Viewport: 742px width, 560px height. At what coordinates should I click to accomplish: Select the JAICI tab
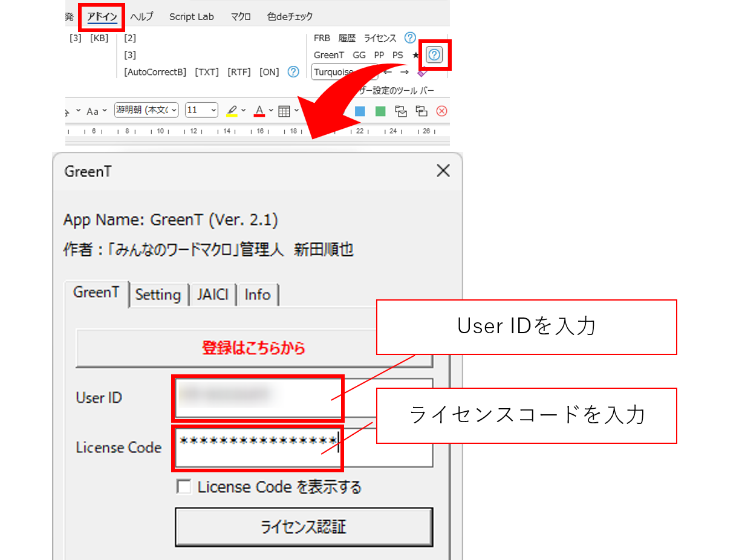click(212, 295)
